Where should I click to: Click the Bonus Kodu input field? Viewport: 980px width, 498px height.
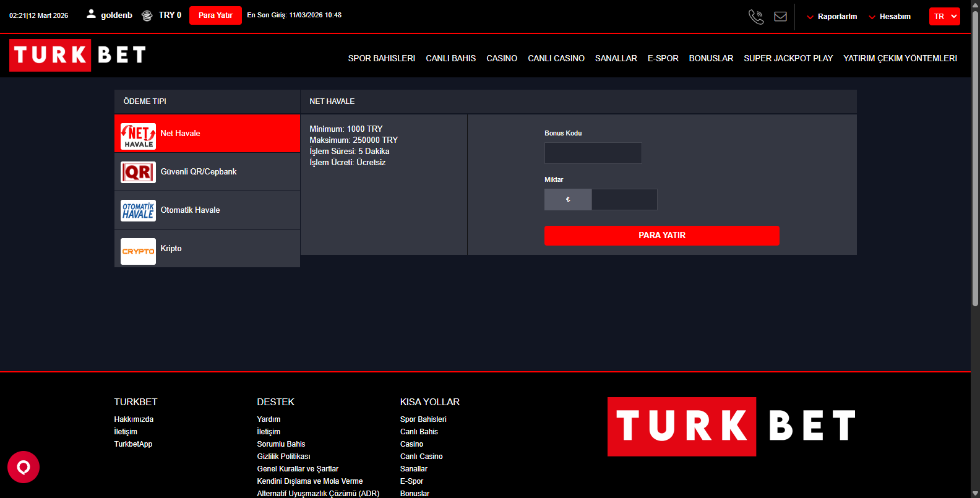(593, 153)
